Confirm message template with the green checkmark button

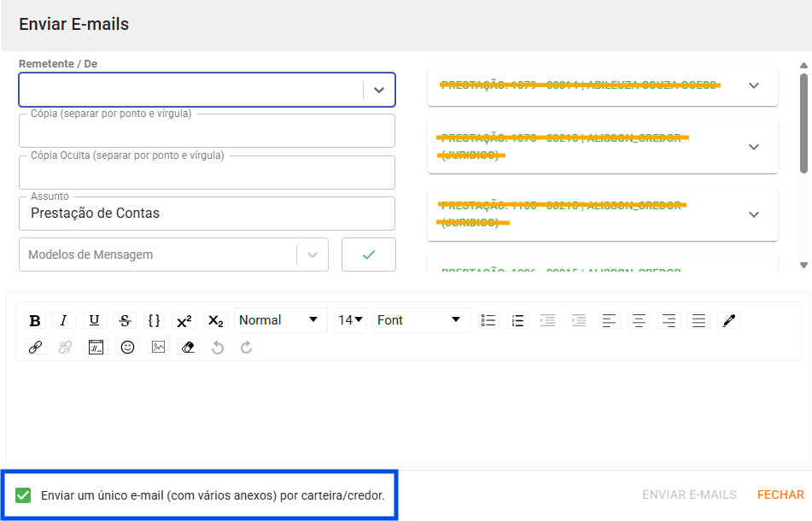(369, 255)
